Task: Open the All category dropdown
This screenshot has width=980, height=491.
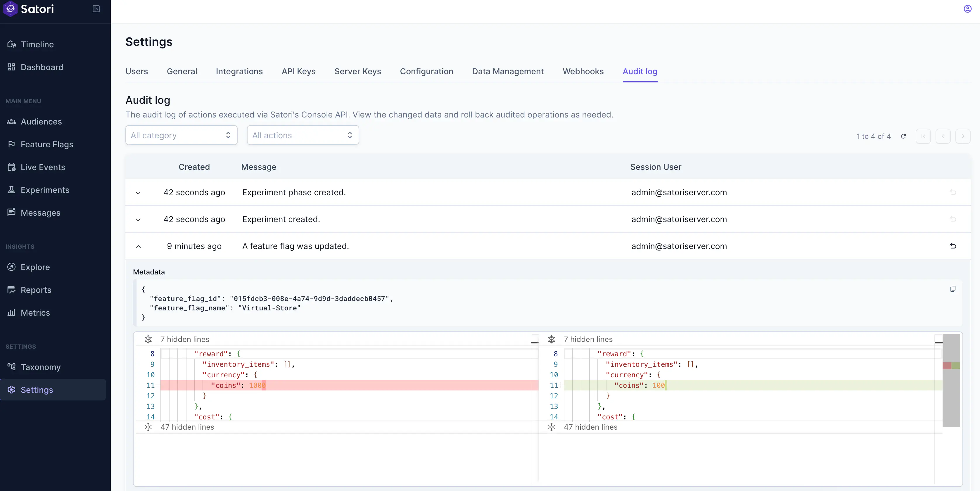Action: point(182,135)
